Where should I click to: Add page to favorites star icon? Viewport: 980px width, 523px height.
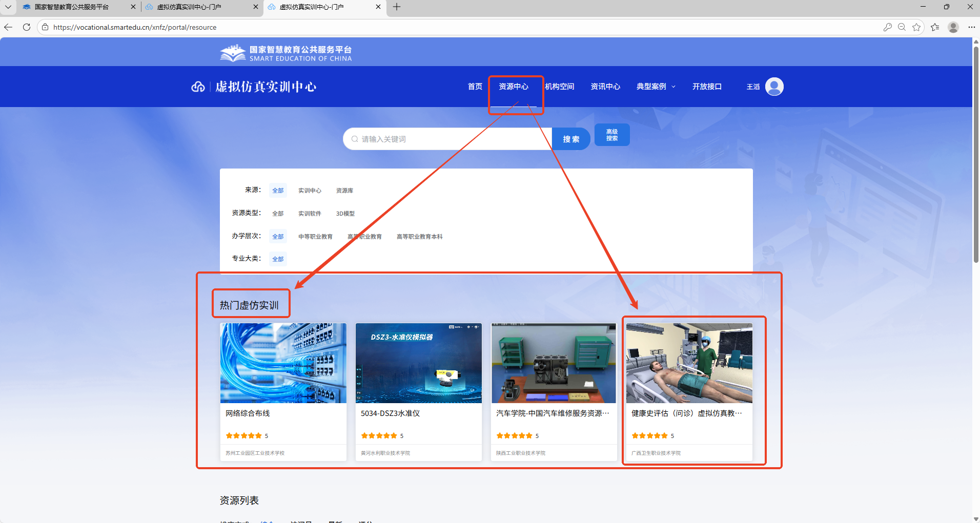pos(916,27)
